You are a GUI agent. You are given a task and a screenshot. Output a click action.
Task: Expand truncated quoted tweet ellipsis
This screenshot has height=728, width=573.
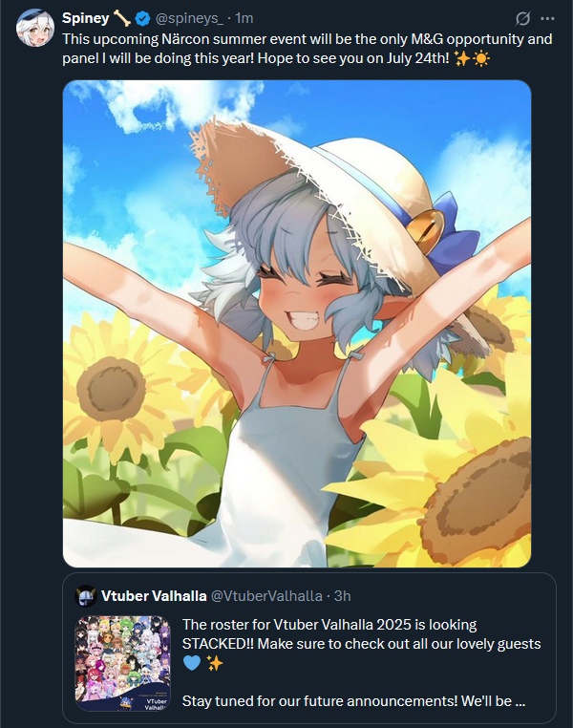(x=520, y=701)
